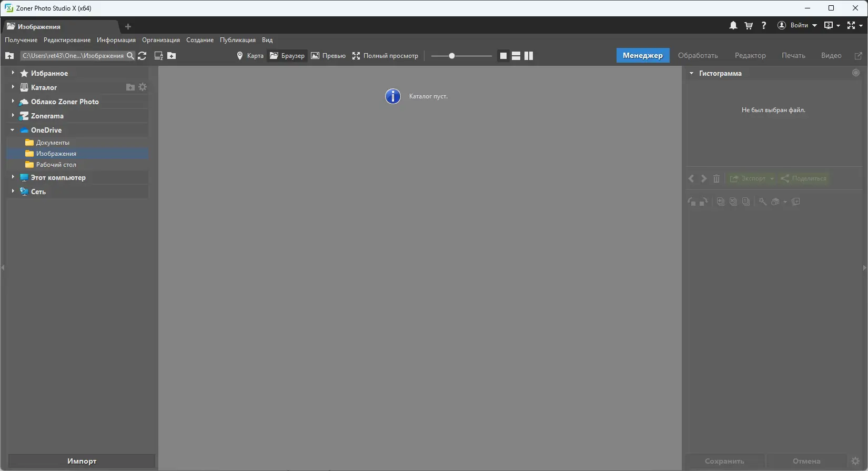Open the notifications bell

(x=733, y=25)
